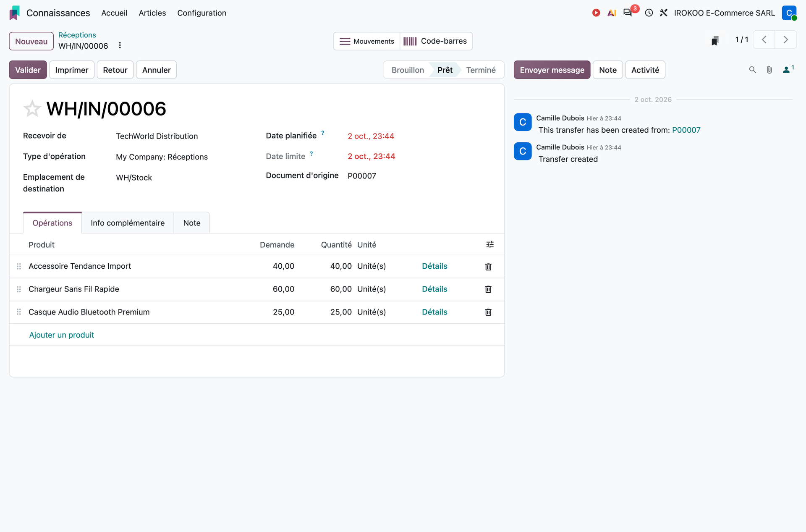Switch to the Info complémentaire tab

coord(128,223)
